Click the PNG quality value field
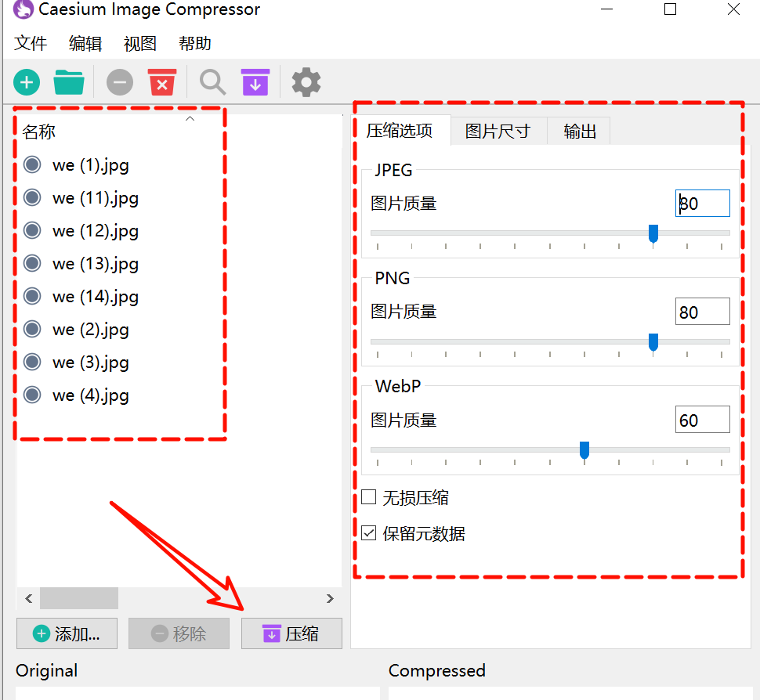Screen dimensions: 760x700 [x=702, y=312]
